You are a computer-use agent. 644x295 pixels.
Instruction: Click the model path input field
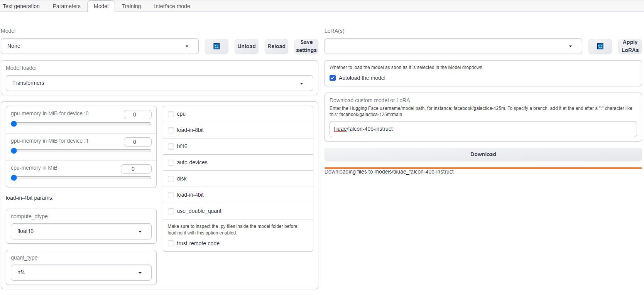483,129
